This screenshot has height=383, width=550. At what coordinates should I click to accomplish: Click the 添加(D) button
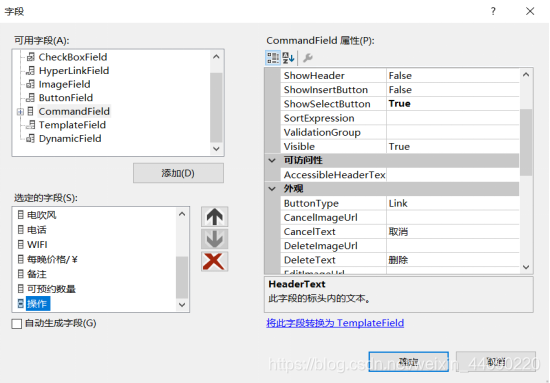(x=178, y=173)
